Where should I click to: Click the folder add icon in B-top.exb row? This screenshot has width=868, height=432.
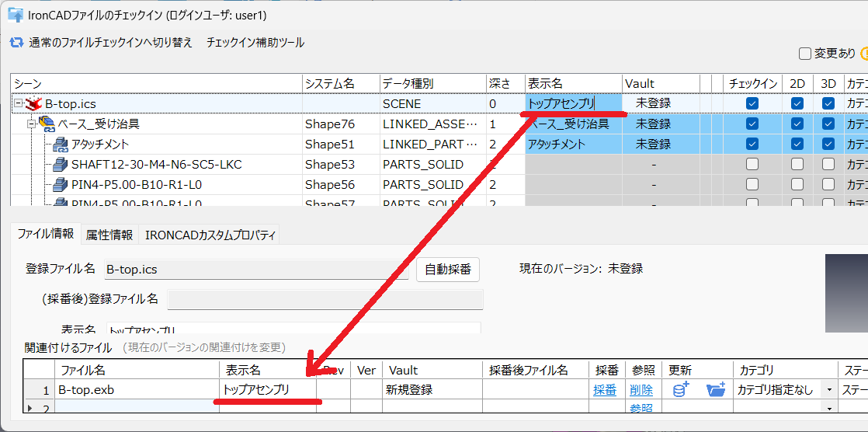click(x=716, y=389)
